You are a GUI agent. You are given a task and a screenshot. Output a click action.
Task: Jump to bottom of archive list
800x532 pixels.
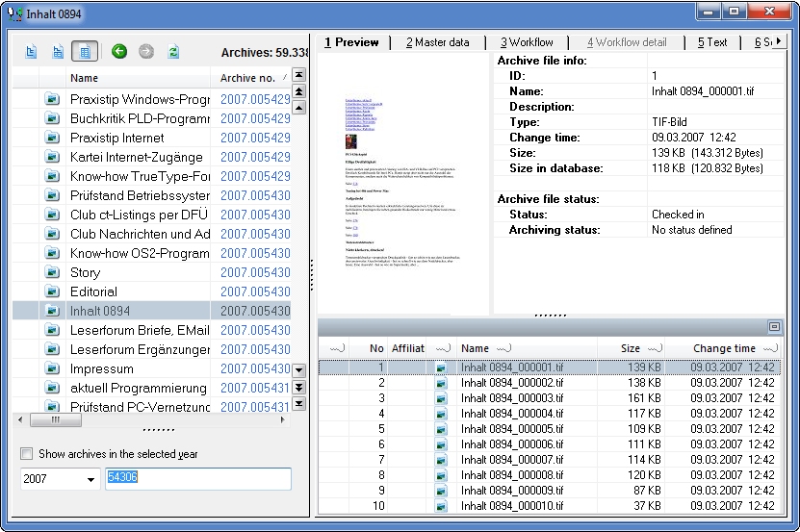point(299,404)
